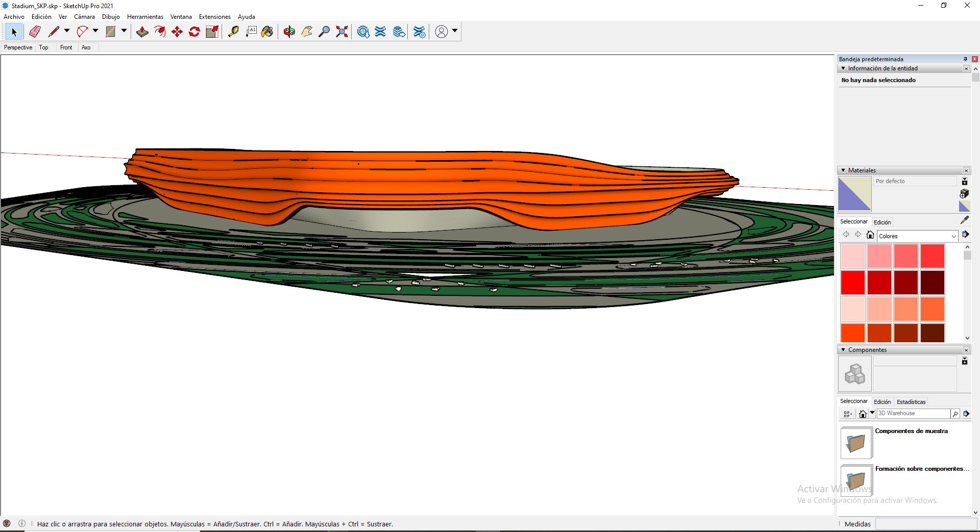Pick the Rotate tool
The image size is (980, 532).
[194, 32]
